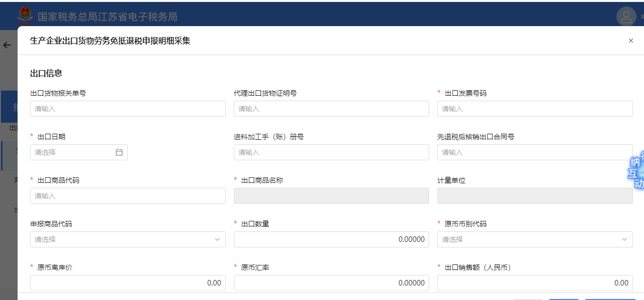Click the 出口销售额（人民币）field
The width and height of the screenshot is (644, 300).
pos(534,283)
